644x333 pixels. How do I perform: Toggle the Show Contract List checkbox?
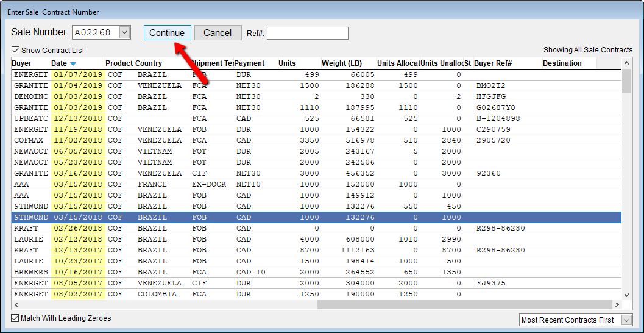16,50
